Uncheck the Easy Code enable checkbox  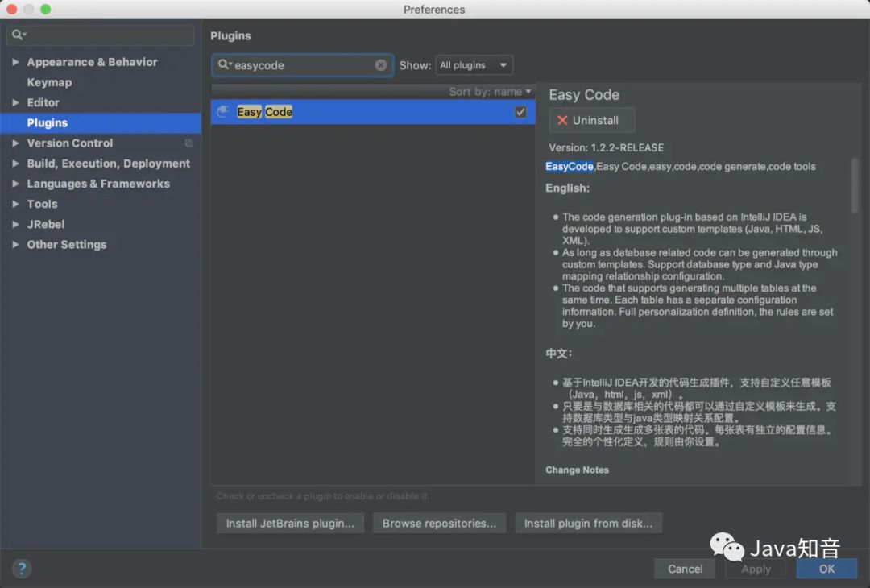(520, 112)
